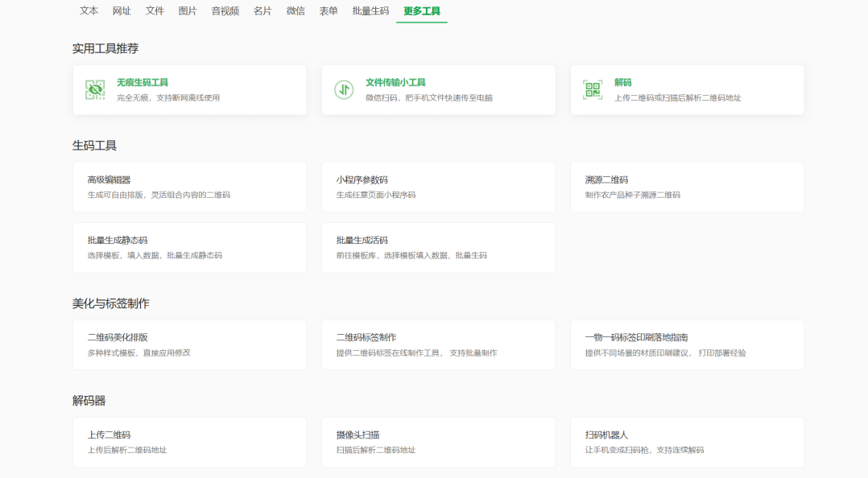This screenshot has width=868, height=478.
Task: Open the 高级编辑器 tool card
Action: click(x=189, y=187)
